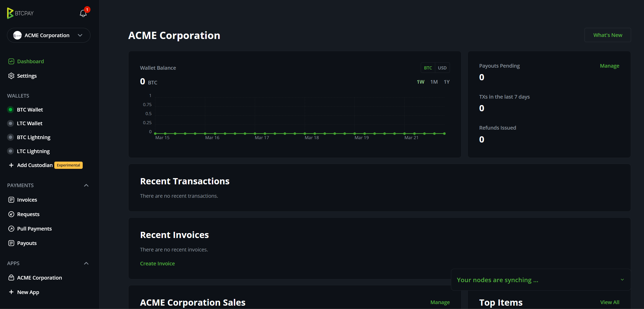Click the Invoices list icon

point(11,200)
